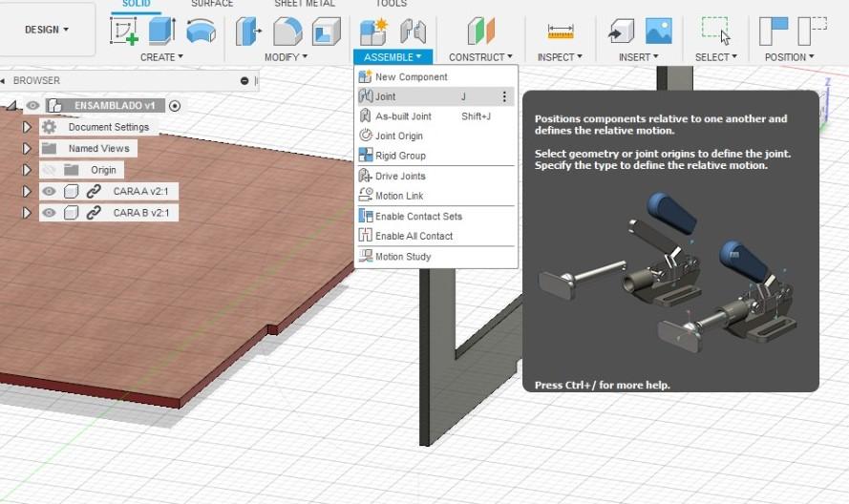
Task: Expand the Named Views folder
Action: (27, 149)
